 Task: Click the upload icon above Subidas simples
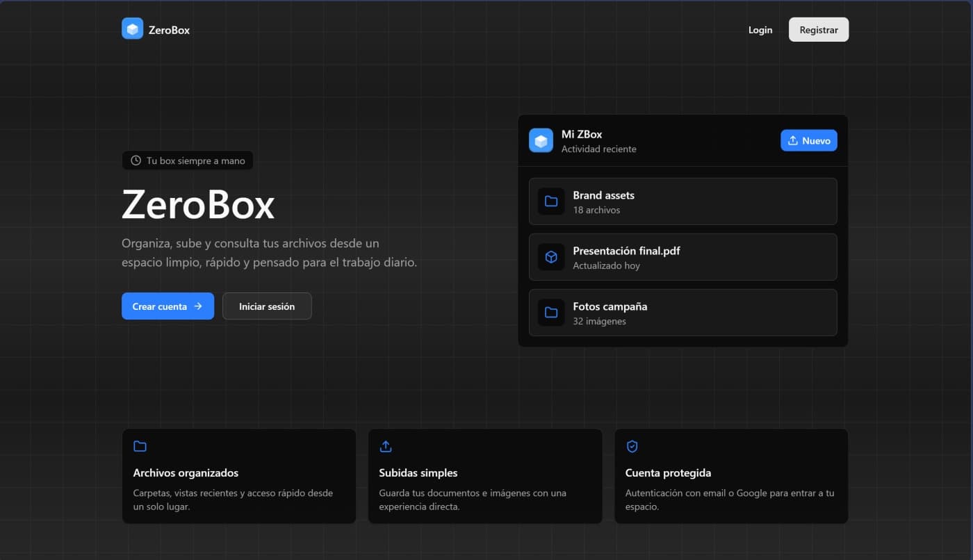pyautogui.click(x=386, y=446)
